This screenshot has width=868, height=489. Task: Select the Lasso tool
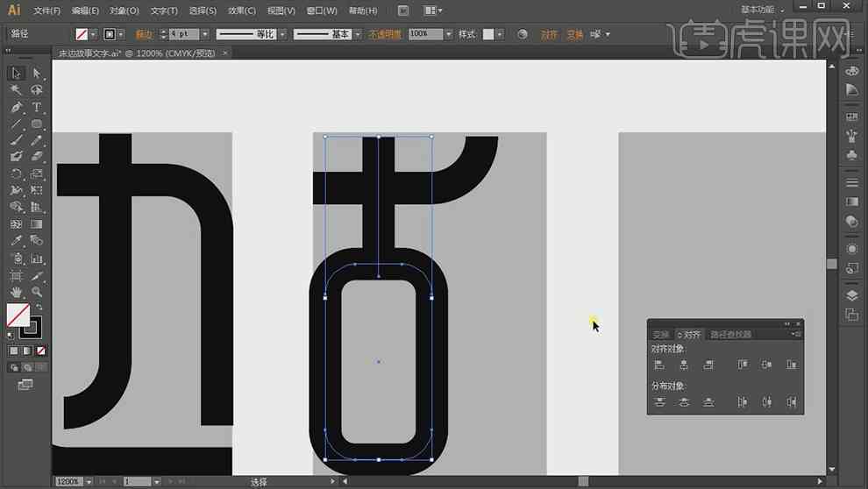pos(37,89)
